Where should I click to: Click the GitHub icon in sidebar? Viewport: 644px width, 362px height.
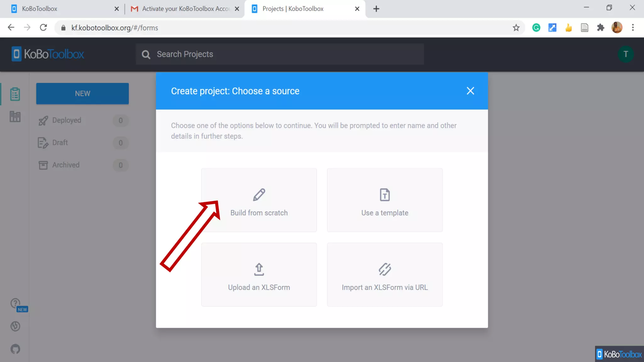pyautogui.click(x=15, y=349)
